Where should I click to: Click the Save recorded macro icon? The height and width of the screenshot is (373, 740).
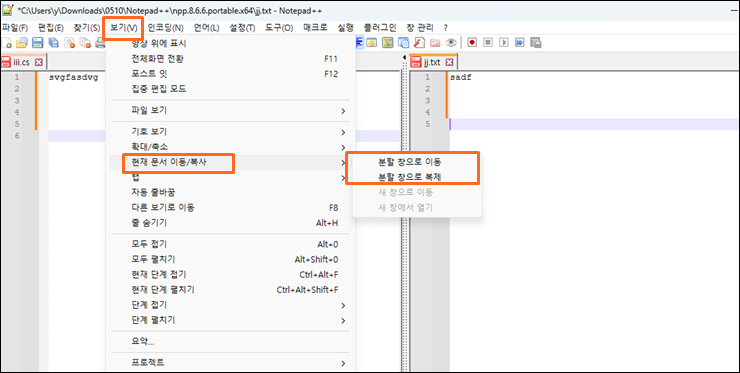pyautogui.click(x=536, y=43)
